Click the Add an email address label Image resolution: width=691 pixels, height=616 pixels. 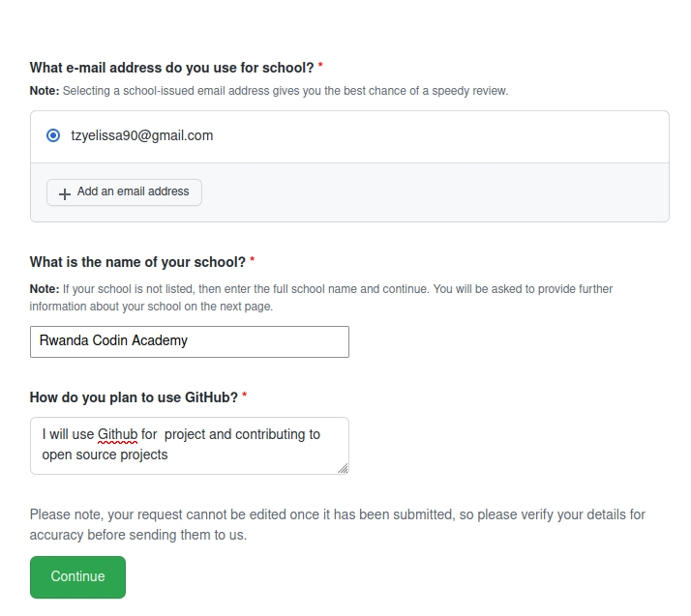(x=134, y=191)
